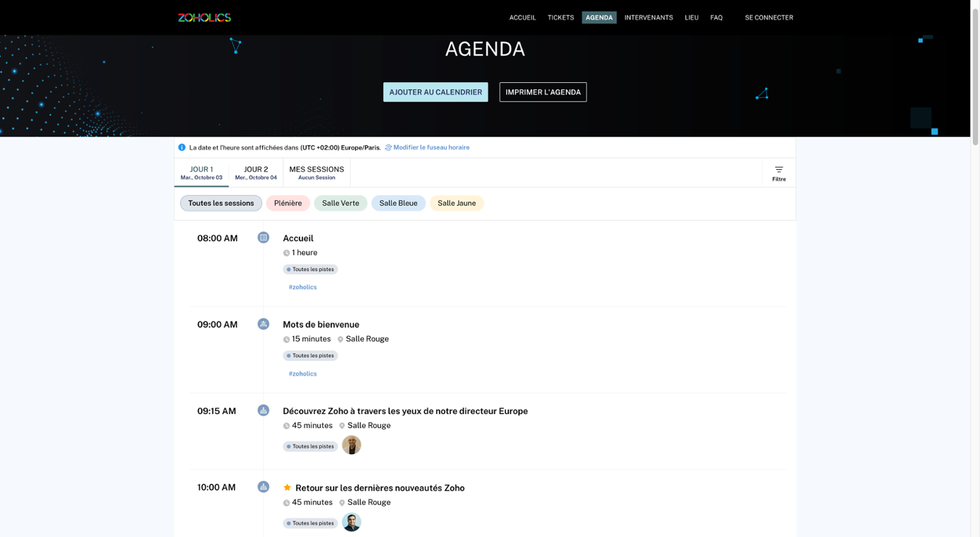Open the Filtre filter icon
The height and width of the screenshot is (537, 980).
point(778,173)
